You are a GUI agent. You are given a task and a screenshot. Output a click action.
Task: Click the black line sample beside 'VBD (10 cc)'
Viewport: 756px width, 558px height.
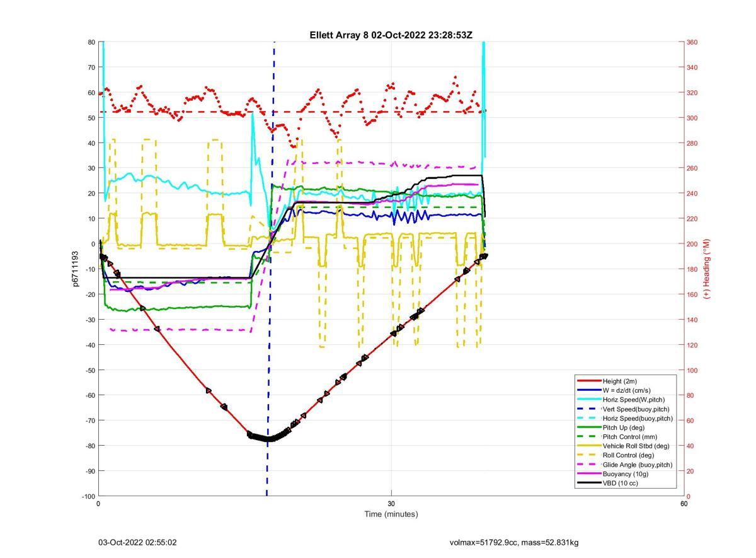pos(589,483)
